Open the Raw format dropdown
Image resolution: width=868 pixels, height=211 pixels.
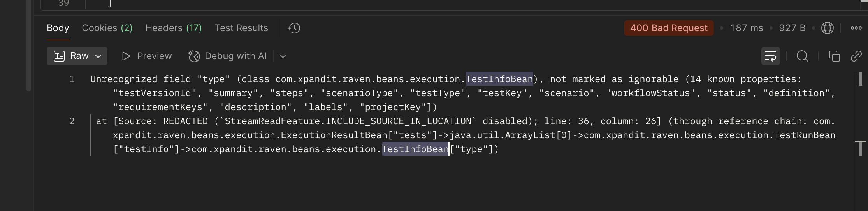[x=77, y=56]
